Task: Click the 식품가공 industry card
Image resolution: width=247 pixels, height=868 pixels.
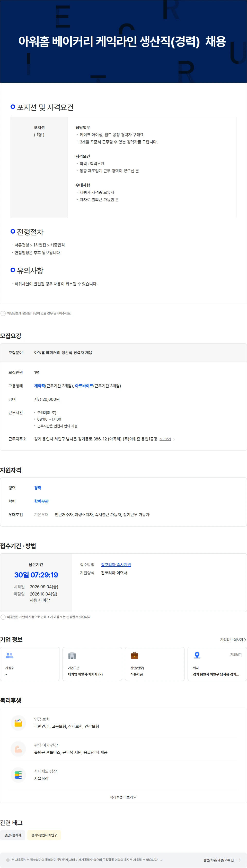Action: coord(154,664)
